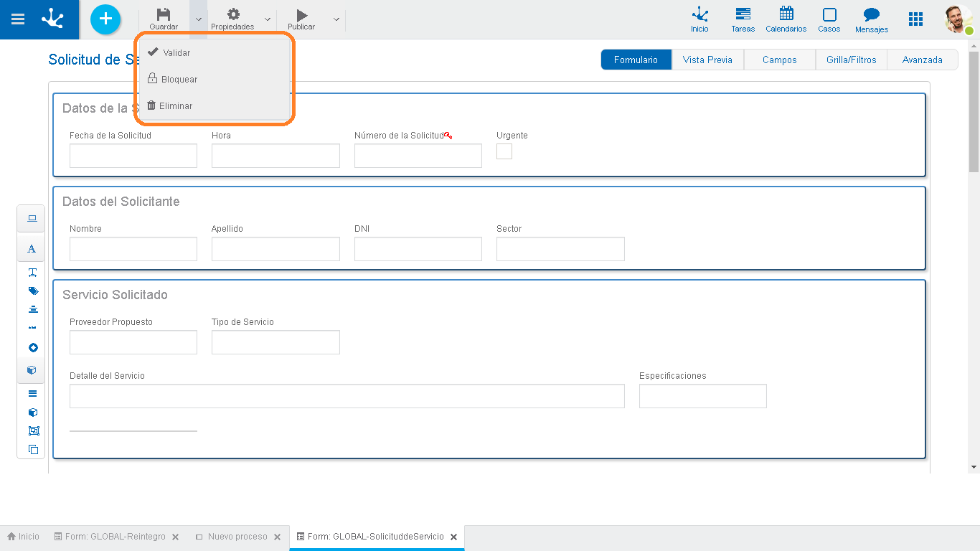Open Mensajes from top bar
Image resolution: width=980 pixels, height=551 pixels.
point(872,19)
